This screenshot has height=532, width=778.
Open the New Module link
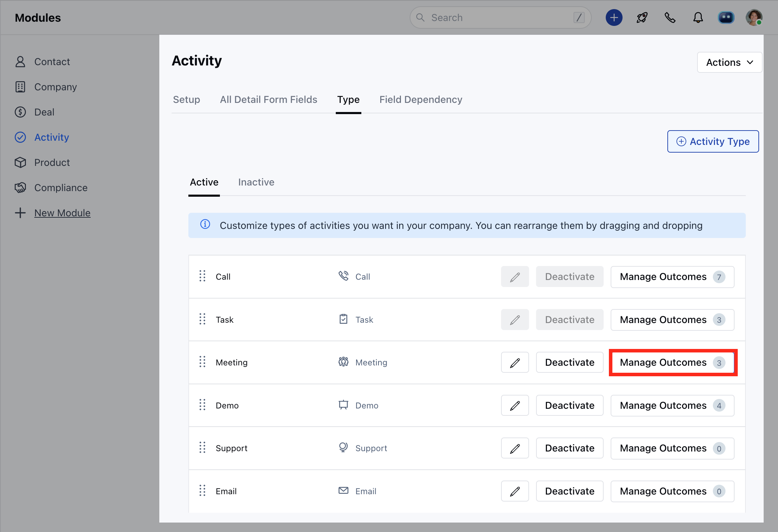click(62, 213)
